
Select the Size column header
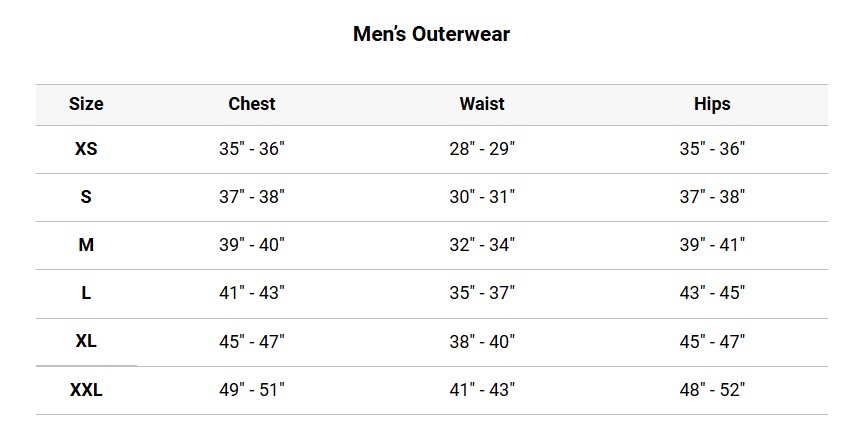pyautogui.click(x=86, y=104)
